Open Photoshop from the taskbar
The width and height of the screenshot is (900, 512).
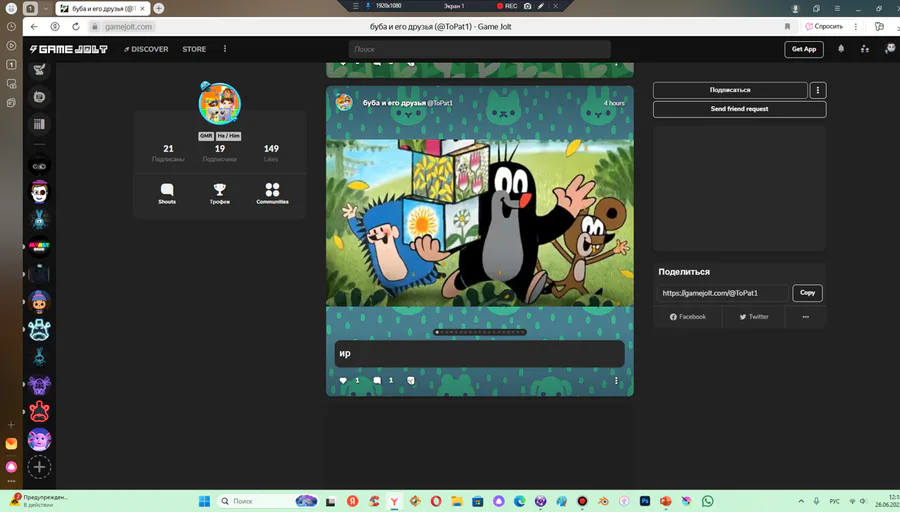[x=645, y=501]
